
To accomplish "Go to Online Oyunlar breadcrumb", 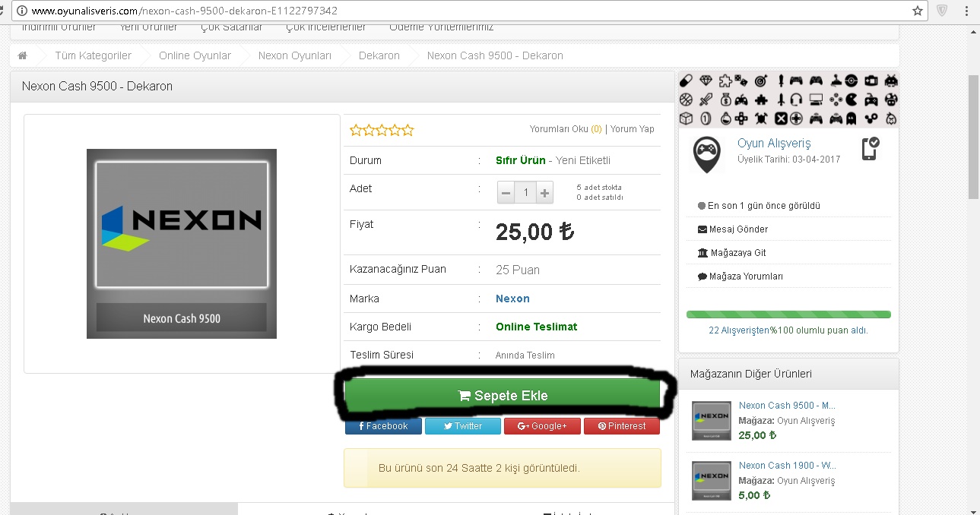I will [x=195, y=55].
